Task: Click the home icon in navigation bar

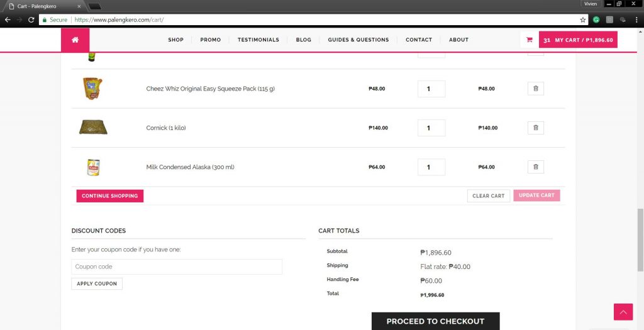Action: tap(75, 40)
